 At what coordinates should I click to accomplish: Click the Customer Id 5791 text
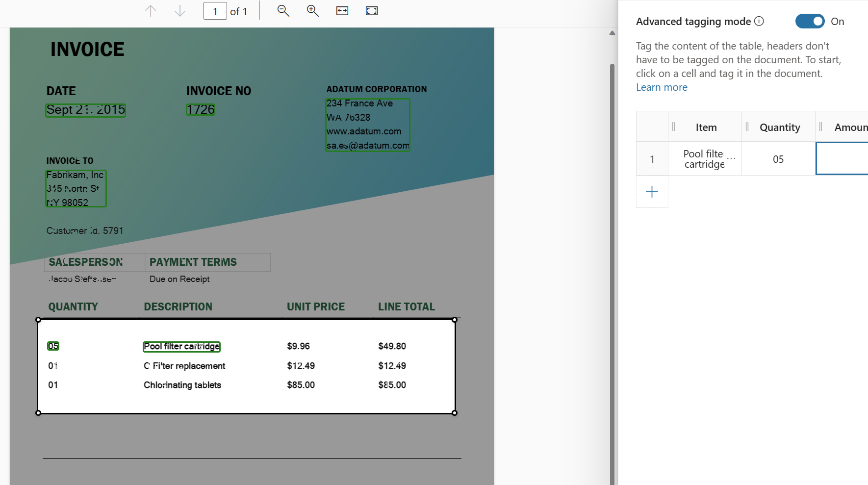(85, 230)
